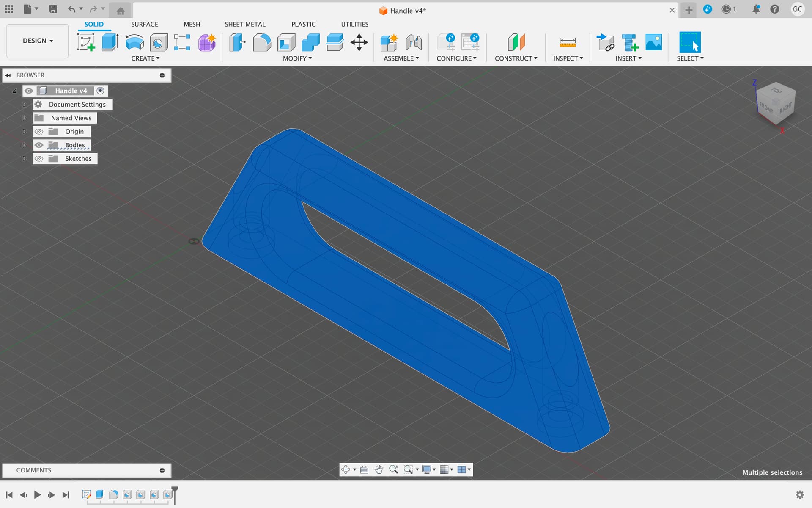Screen dimensions: 812x508
Task: Activate the Fillet tool
Action: point(262,42)
